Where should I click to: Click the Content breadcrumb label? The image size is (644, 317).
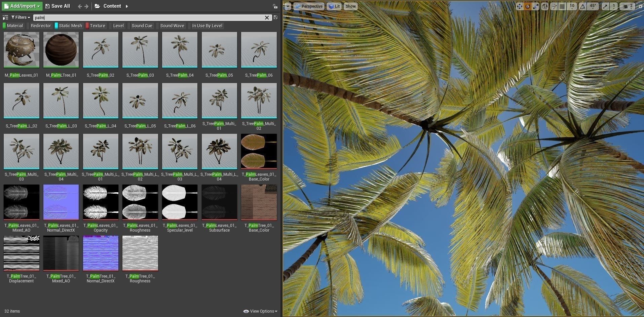[112, 6]
